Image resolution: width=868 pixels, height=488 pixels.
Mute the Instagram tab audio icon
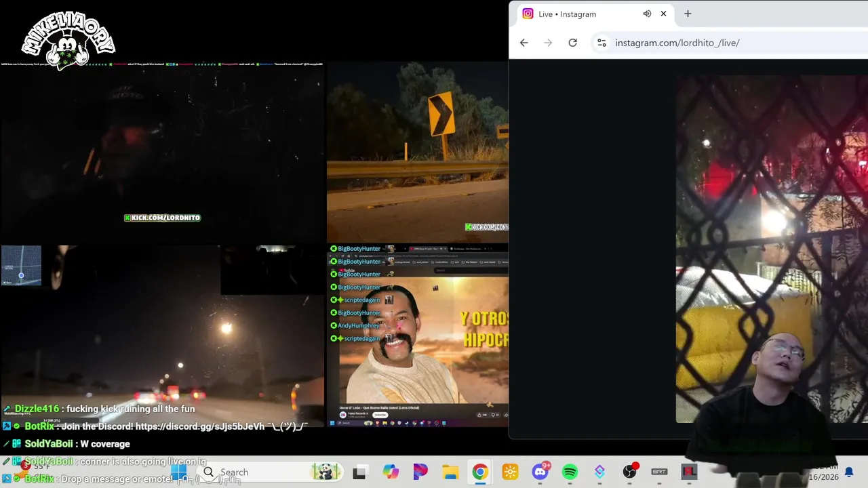pos(647,14)
